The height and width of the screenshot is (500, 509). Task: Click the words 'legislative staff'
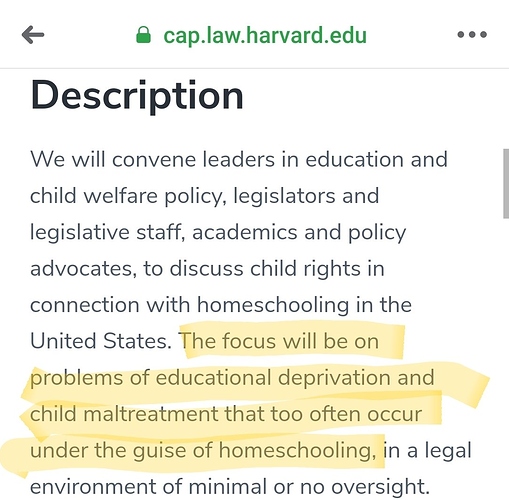click(x=107, y=232)
